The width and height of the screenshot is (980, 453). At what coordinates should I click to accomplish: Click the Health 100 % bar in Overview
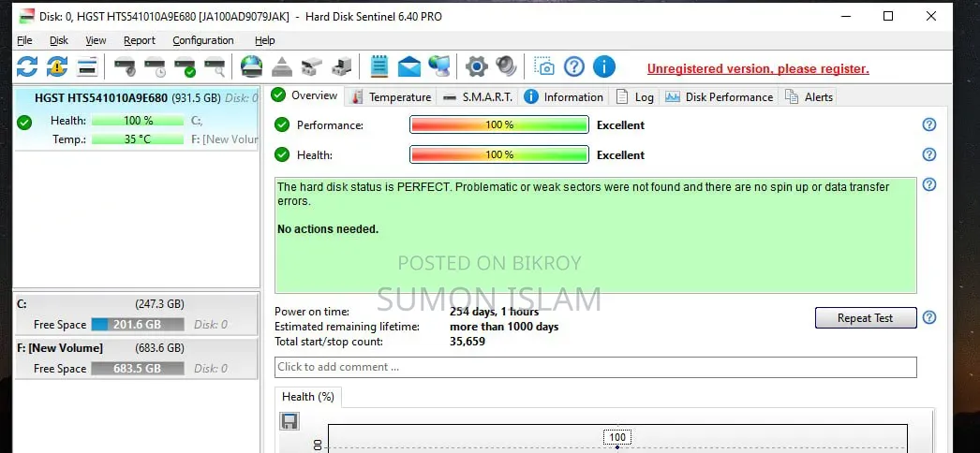pyautogui.click(x=498, y=154)
